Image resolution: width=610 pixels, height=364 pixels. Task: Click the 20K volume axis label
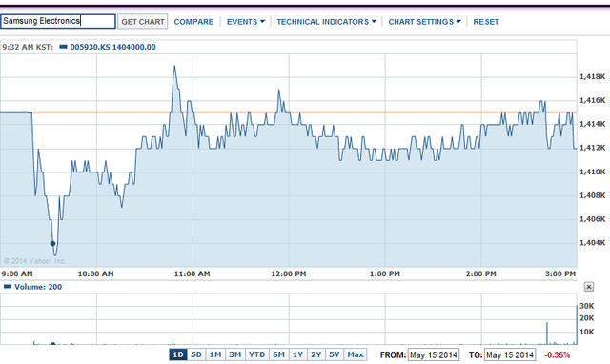pos(587,318)
